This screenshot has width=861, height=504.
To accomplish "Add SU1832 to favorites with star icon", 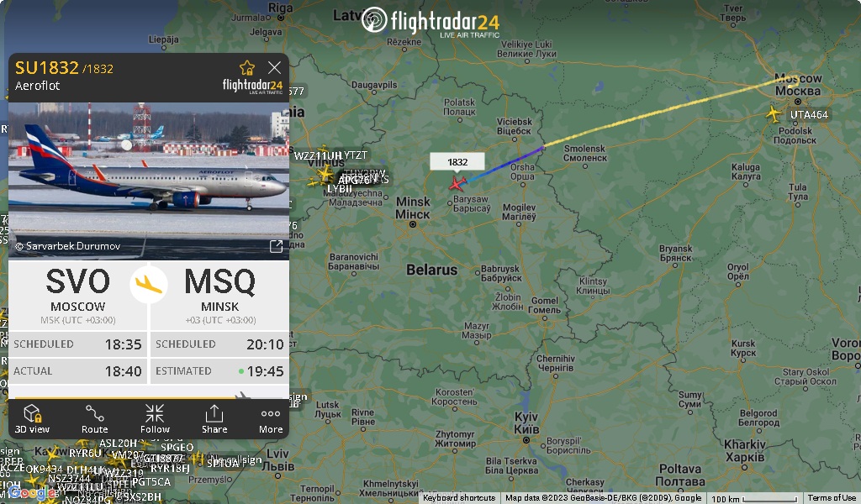I will coord(247,67).
